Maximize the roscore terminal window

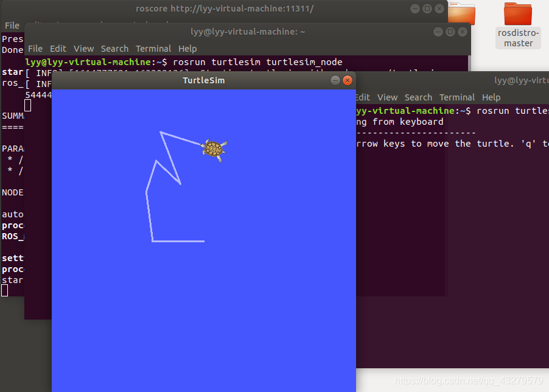427,9
